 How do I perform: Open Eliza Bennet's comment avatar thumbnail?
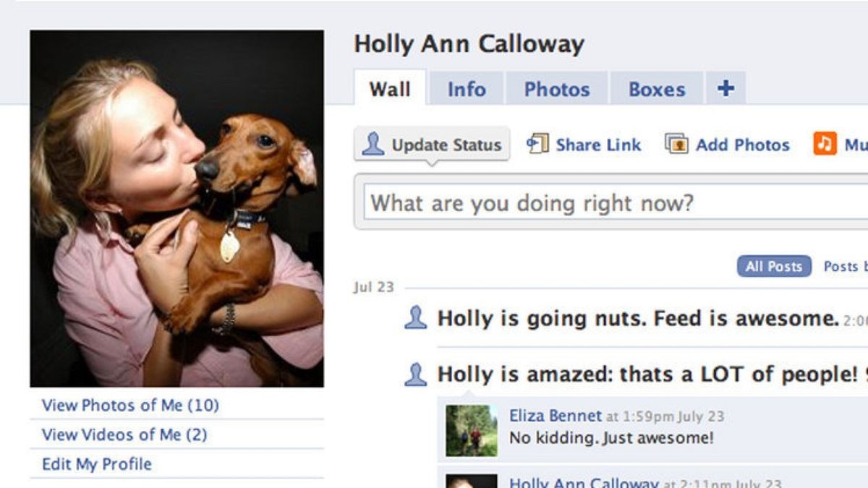(472, 430)
